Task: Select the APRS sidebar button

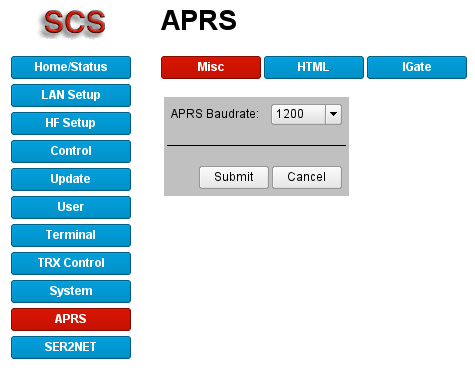Action: pos(71,319)
